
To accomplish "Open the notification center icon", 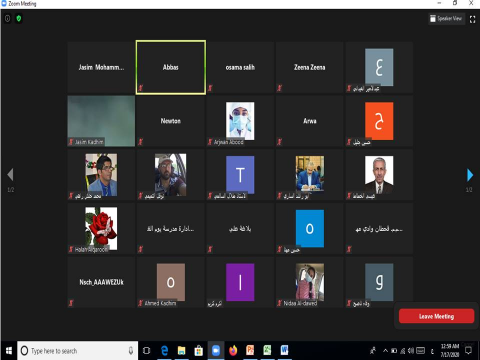I will [468, 351].
